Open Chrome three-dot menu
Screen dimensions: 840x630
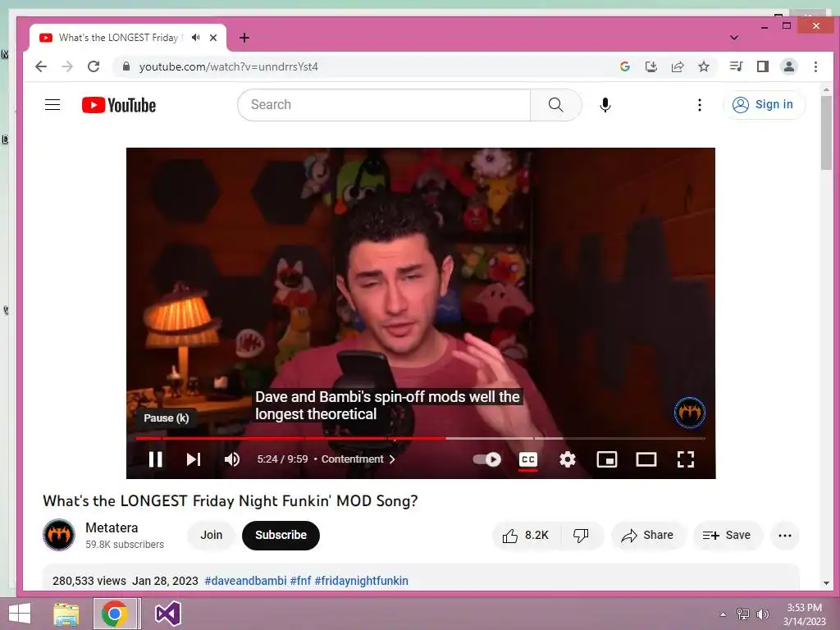click(x=816, y=66)
